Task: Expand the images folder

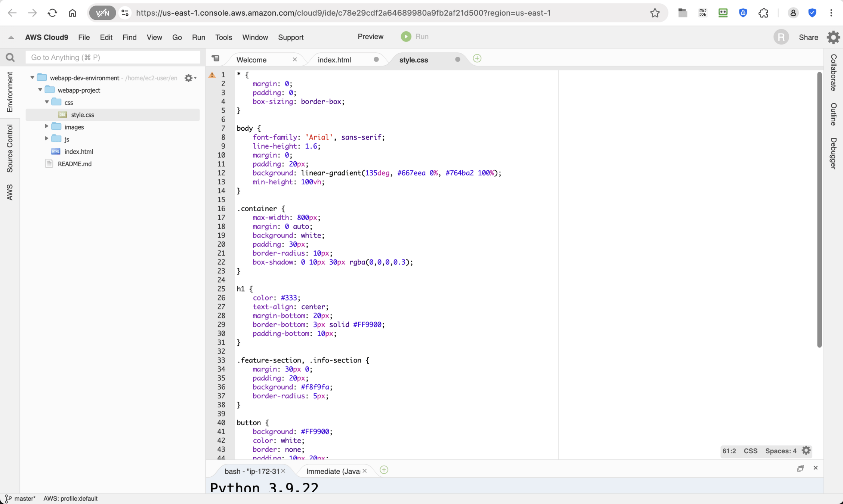Action: coord(47,127)
